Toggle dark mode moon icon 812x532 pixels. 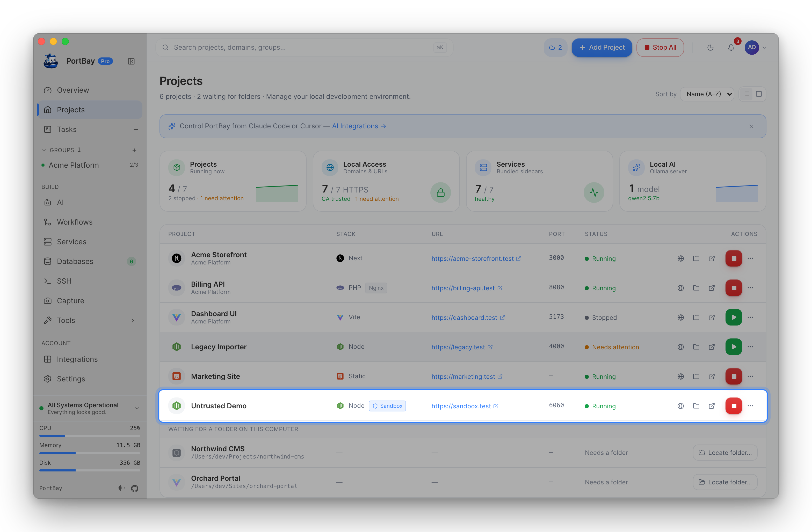(710, 47)
